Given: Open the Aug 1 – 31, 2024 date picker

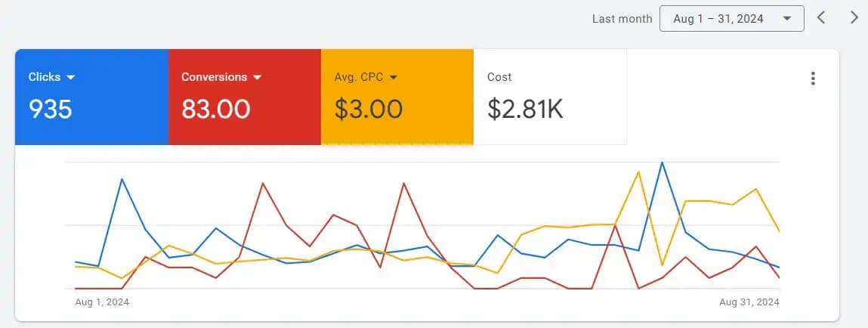Looking at the screenshot, I should point(732,18).
